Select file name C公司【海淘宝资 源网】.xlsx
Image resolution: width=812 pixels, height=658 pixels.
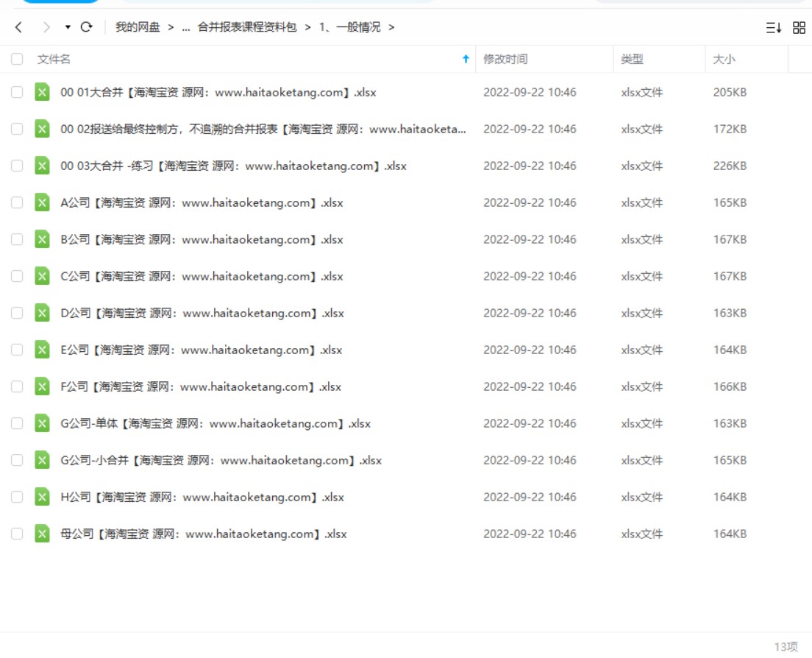(x=202, y=276)
